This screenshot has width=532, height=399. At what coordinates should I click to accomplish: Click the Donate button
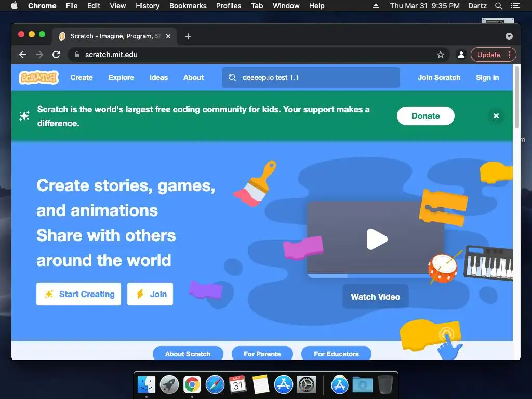[x=425, y=116]
